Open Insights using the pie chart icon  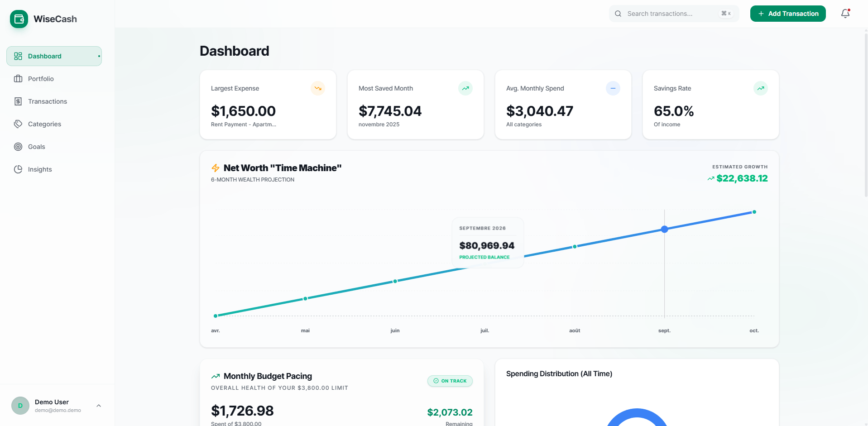[x=18, y=169]
